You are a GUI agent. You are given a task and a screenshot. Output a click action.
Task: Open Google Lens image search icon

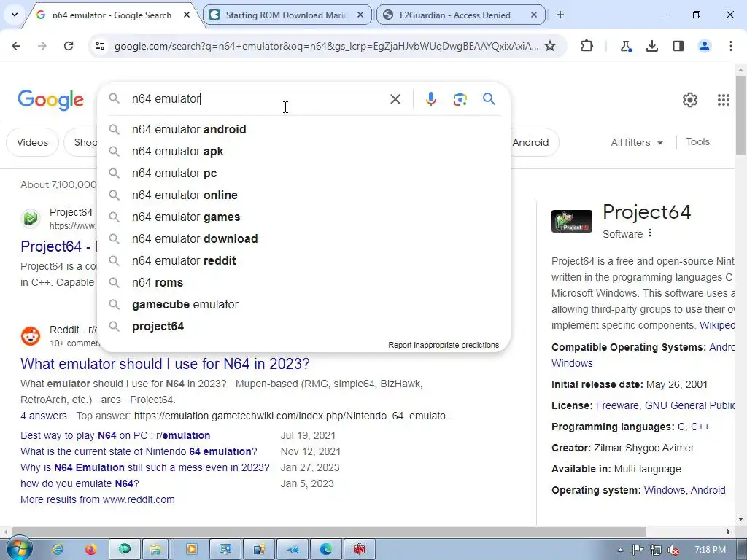[460, 99]
